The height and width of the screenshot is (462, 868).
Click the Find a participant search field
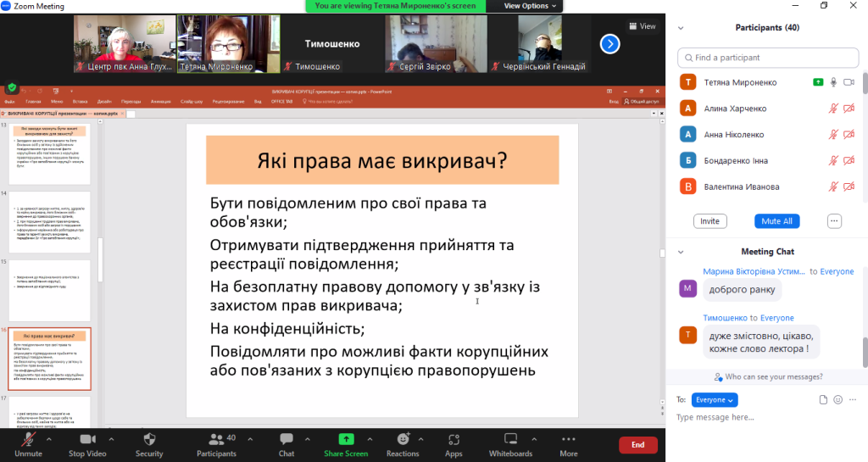(767, 58)
